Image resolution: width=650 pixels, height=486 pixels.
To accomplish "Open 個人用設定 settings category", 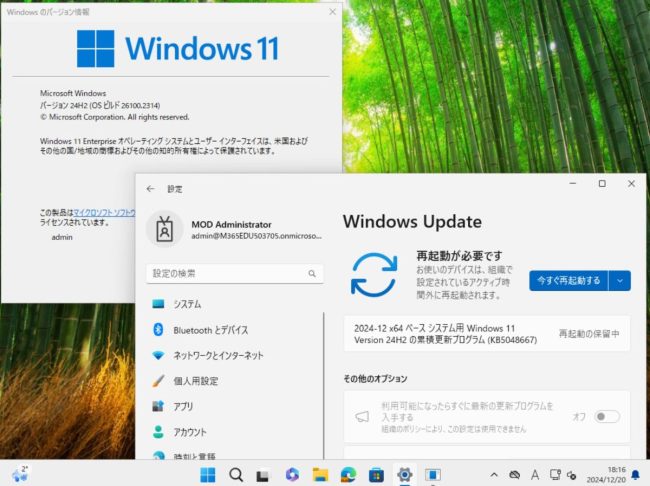I will click(235, 381).
